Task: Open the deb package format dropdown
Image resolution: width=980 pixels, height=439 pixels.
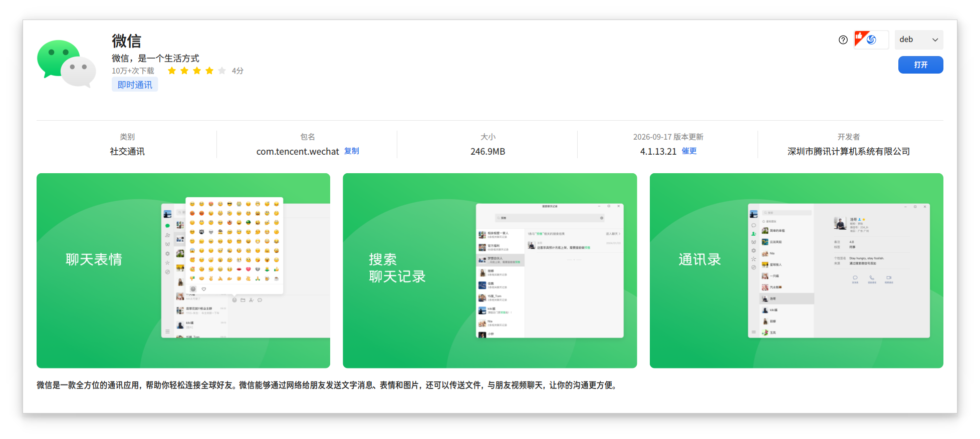Action: coord(919,40)
